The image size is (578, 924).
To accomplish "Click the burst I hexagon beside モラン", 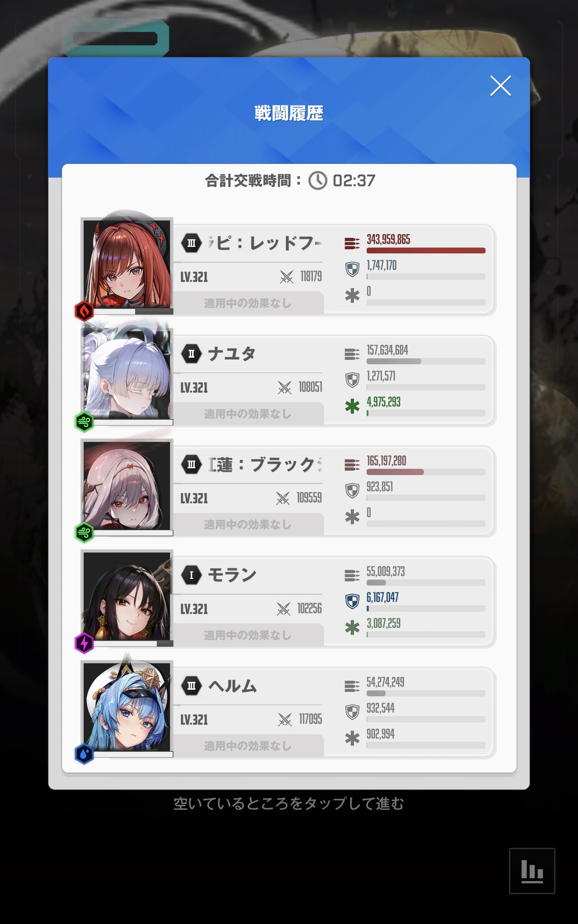I will pyautogui.click(x=191, y=575).
